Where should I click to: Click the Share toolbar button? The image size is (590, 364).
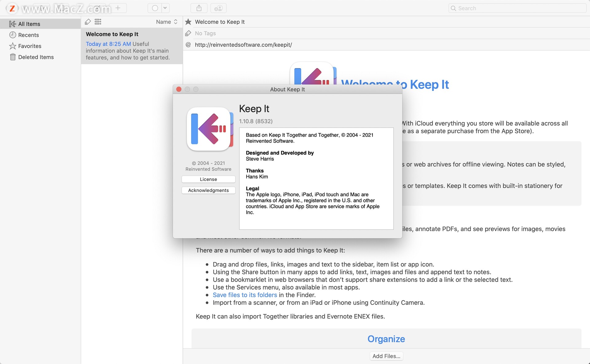pyautogui.click(x=199, y=8)
